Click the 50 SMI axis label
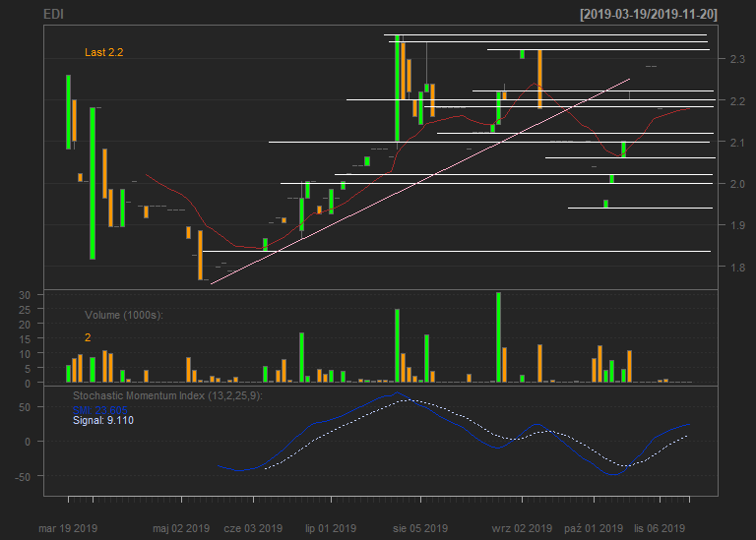Viewport: 756px width, 540px height. click(x=25, y=407)
